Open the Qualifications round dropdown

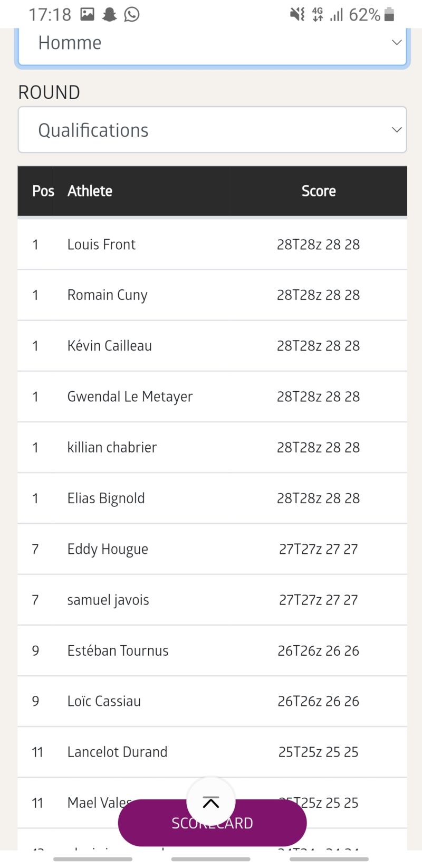[212, 130]
